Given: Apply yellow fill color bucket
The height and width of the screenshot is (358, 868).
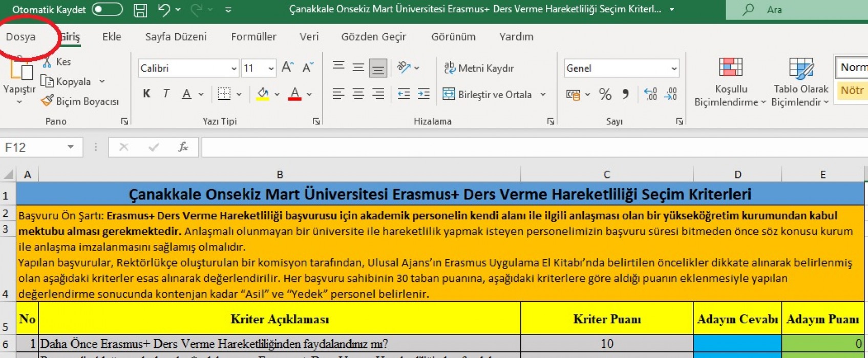Looking at the screenshot, I should click(263, 94).
